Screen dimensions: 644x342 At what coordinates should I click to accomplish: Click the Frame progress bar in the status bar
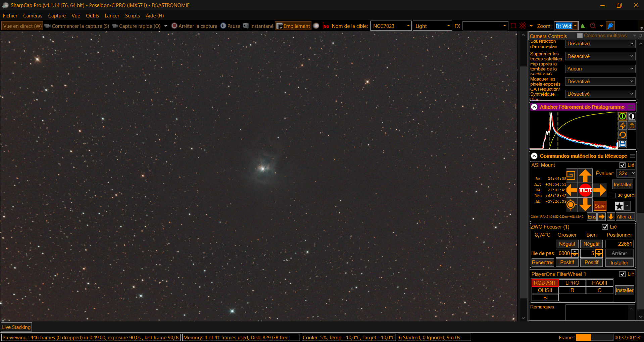(594, 337)
